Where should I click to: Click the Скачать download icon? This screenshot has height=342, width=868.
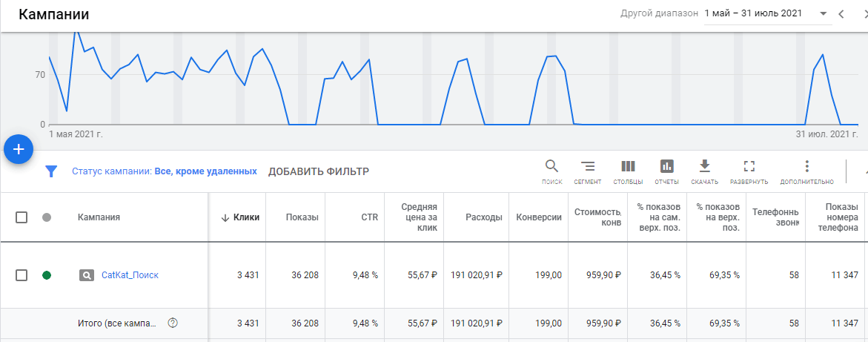point(704,167)
